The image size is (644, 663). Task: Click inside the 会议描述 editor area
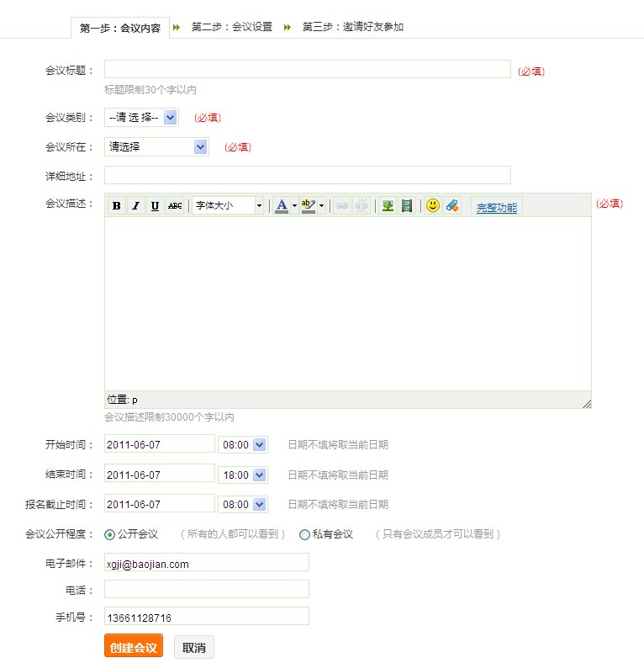click(x=348, y=304)
